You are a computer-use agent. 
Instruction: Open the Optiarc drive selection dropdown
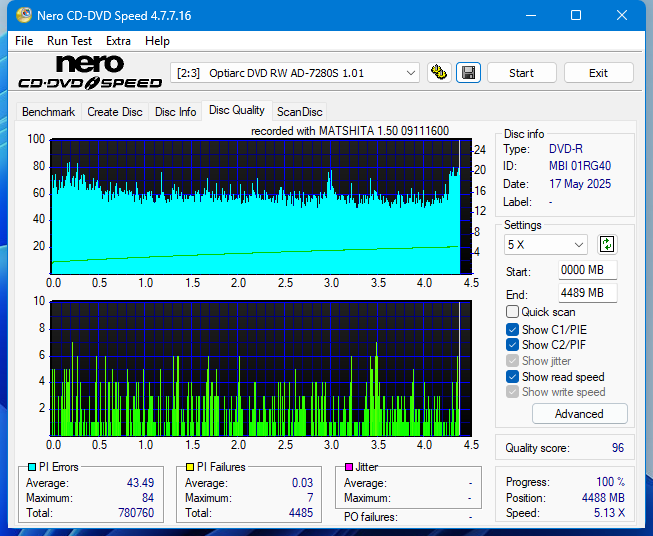coord(296,73)
